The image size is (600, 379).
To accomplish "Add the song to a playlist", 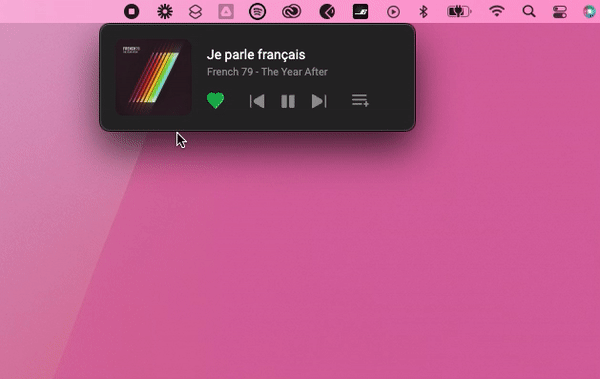I will pos(360,100).
